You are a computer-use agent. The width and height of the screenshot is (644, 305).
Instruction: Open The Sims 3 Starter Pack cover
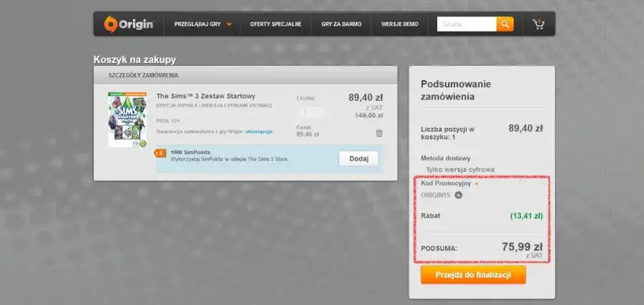click(127, 120)
